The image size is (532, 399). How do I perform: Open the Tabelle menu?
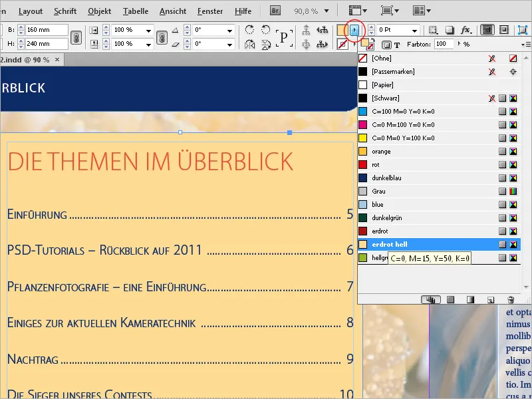[136, 11]
